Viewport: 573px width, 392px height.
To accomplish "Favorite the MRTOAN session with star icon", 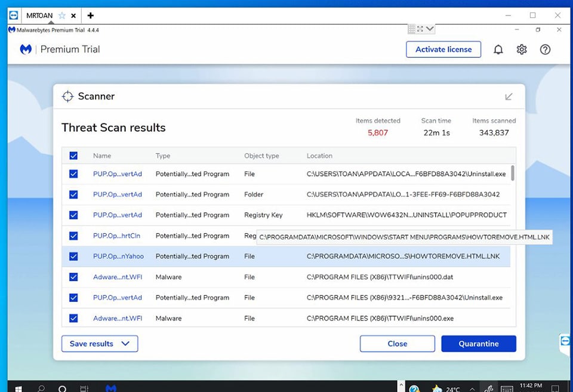I will click(x=62, y=16).
